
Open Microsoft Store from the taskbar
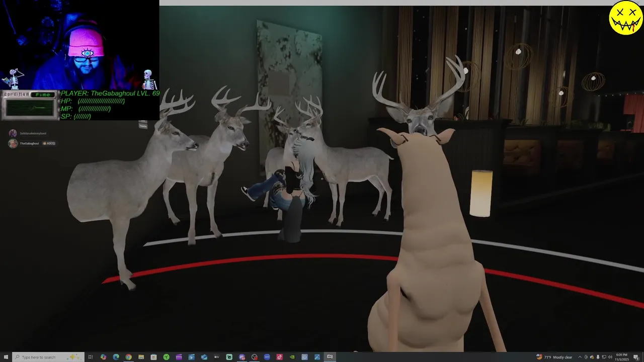(x=153, y=357)
